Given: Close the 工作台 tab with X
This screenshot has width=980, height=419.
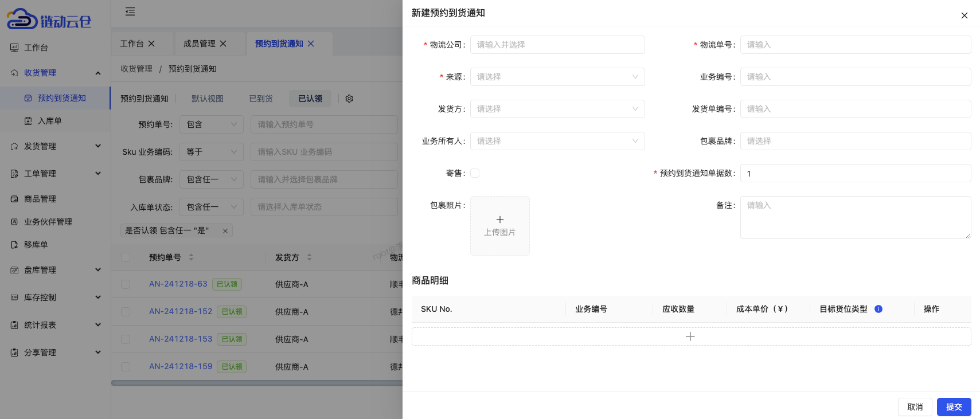Looking at the screenshot, I should [151, 44].
